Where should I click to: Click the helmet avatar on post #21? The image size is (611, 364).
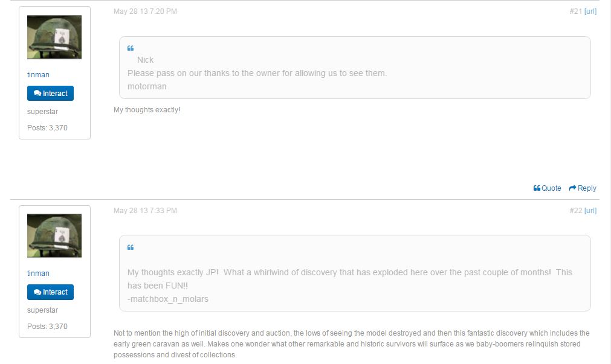tap(54, 37)
